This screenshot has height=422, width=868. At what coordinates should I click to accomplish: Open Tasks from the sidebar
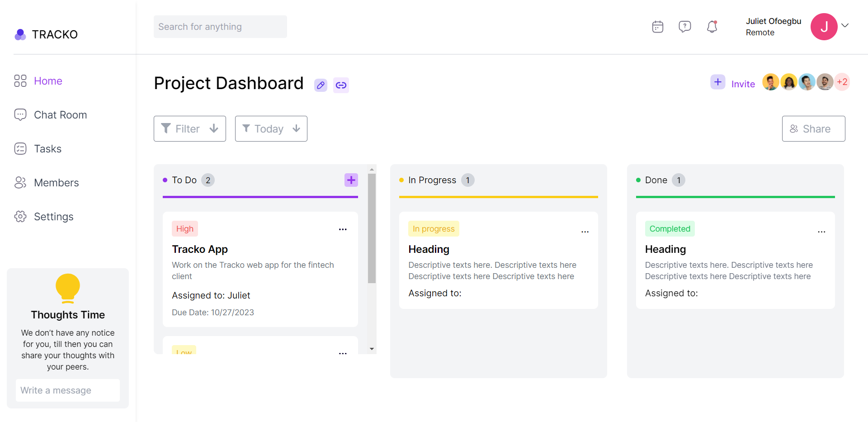[47, 149]
